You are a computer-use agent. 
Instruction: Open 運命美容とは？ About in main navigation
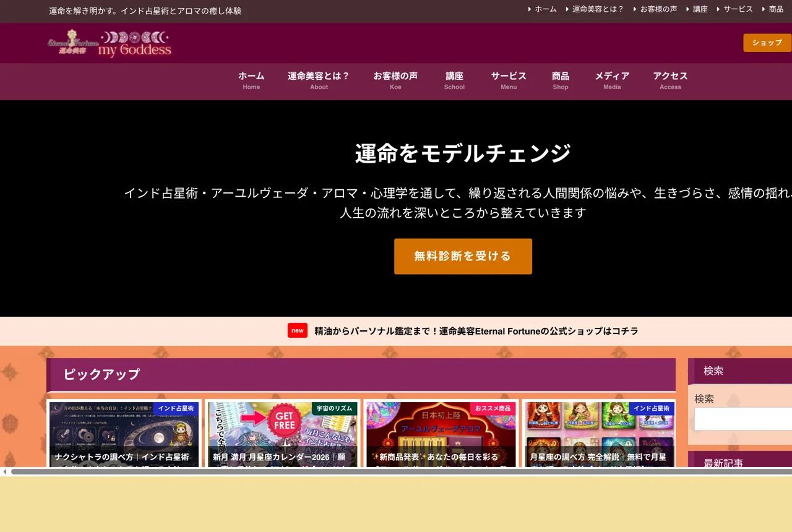tap(319, 80)
